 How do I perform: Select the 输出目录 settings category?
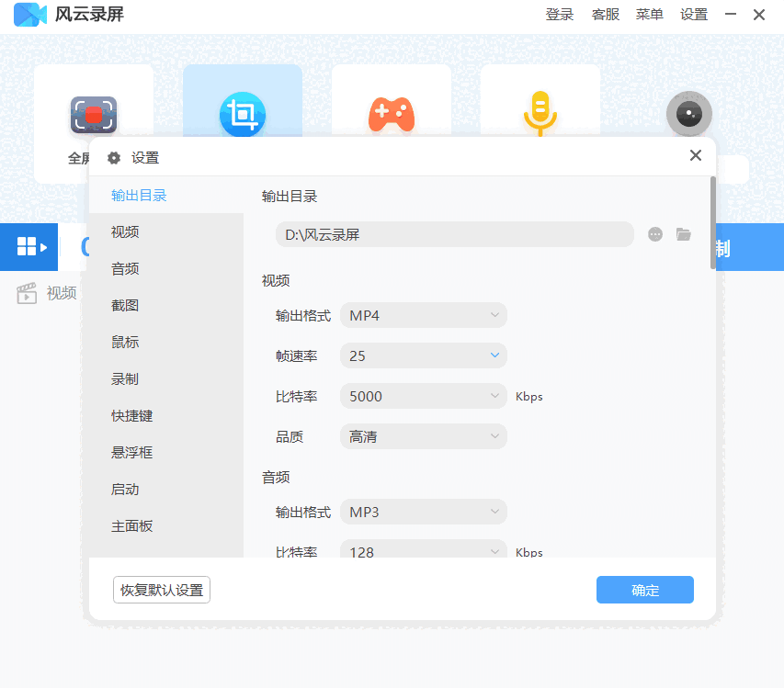(166, 196)
